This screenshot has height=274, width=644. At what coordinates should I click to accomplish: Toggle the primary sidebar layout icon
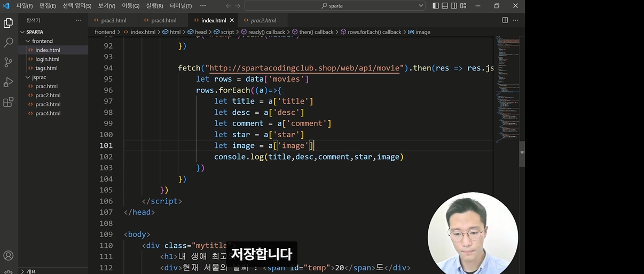[436, 6]
